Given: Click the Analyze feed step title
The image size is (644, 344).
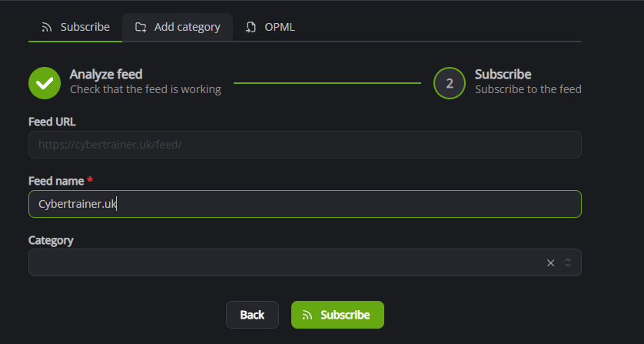Looking at the screenshot, I should tap(106, 75).
